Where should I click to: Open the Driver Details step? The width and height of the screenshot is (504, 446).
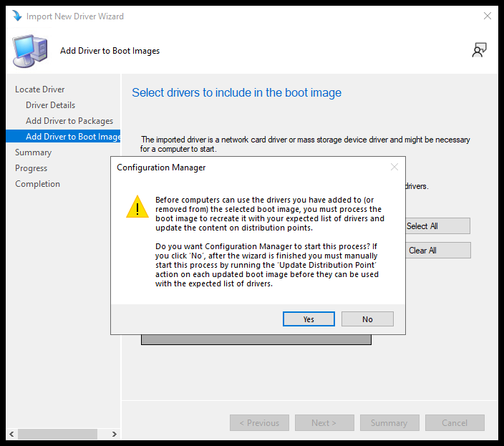50,105
